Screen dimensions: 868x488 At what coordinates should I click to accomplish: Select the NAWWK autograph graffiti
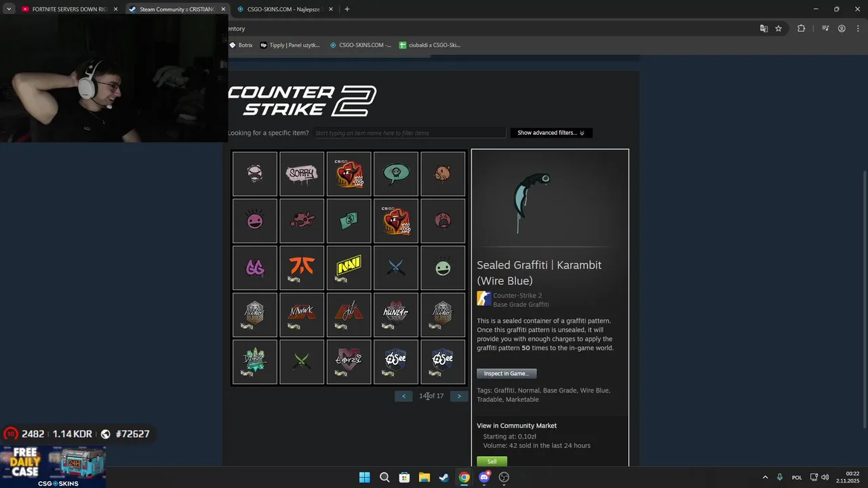302,314
